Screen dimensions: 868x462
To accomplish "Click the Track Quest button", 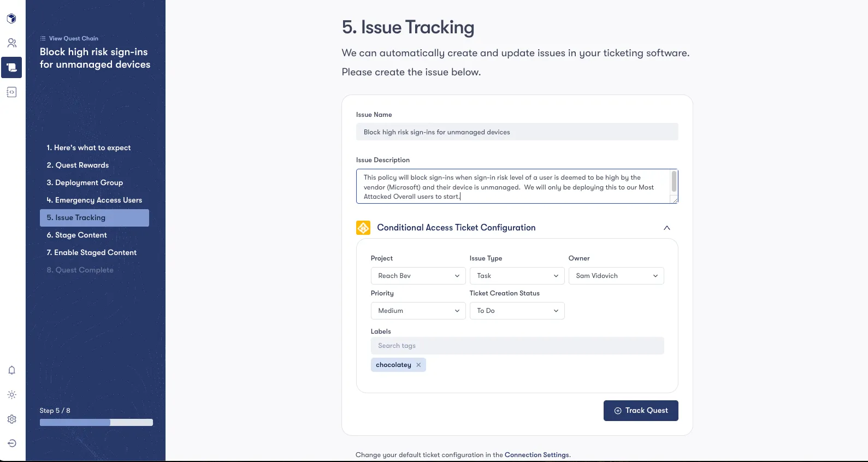I will pyautogui.click(x=641, y=411).
